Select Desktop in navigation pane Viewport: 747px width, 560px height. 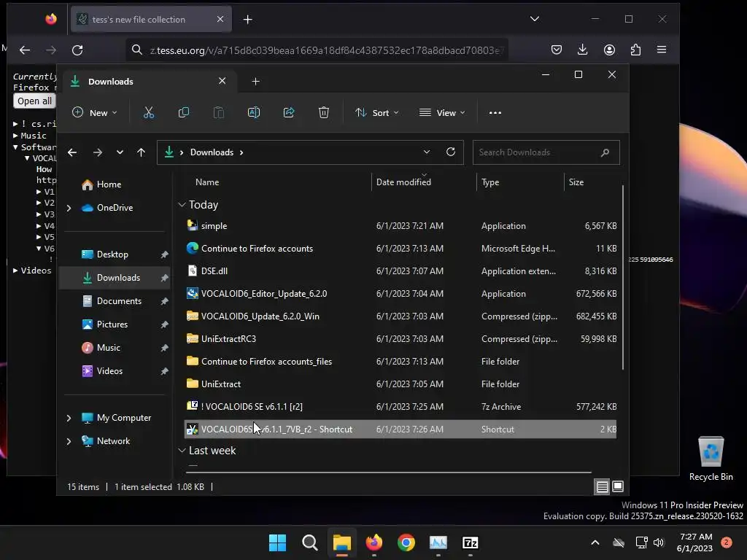(112, 254)
